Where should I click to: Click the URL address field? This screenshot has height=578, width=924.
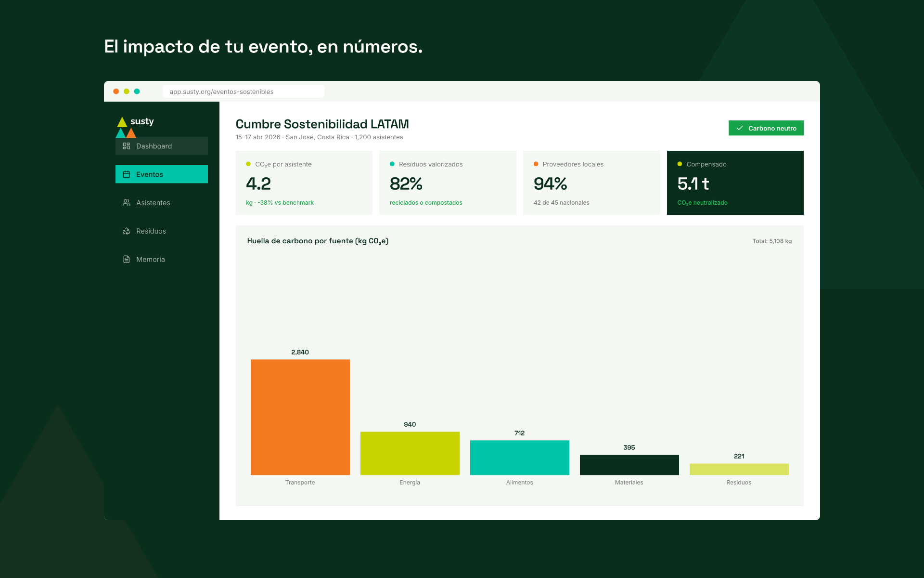click(x=244, y=92)
